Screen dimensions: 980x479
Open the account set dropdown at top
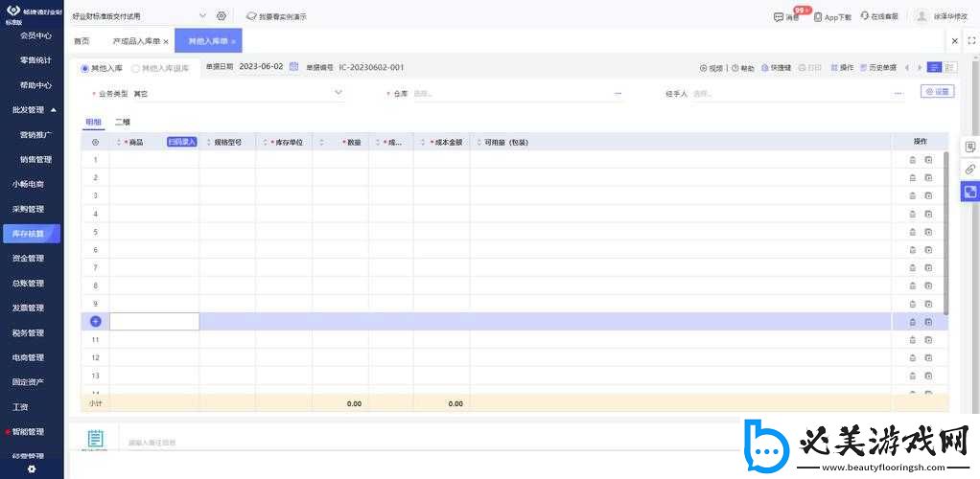(202, 16)
